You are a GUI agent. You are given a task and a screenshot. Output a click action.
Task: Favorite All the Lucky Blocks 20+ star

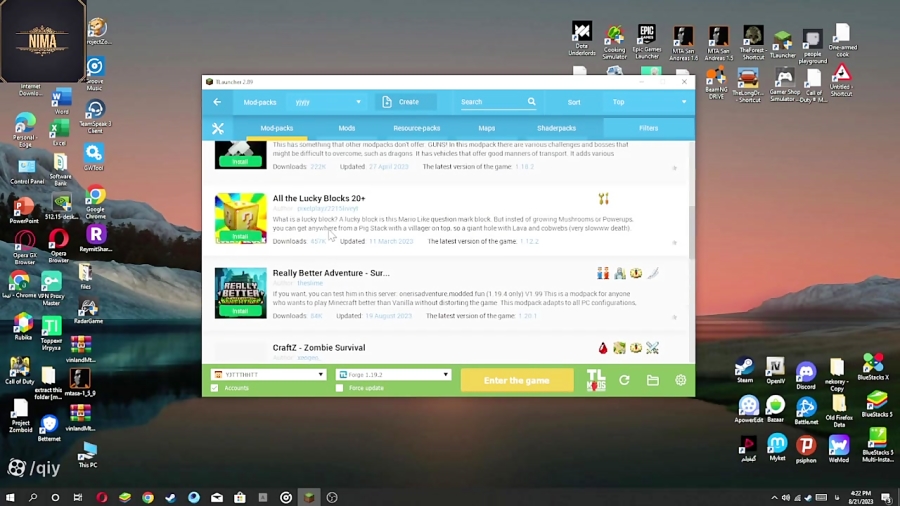pos(674,243)
